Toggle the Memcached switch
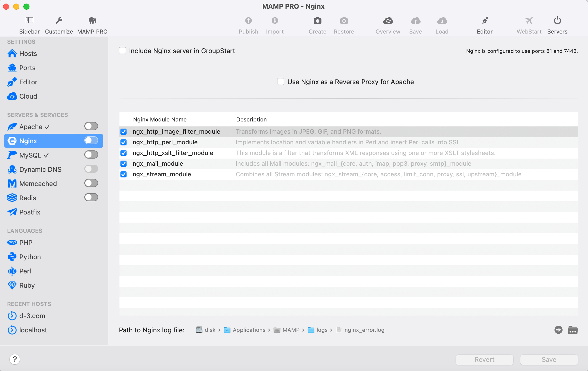The height and width of the screenshot is (371, 588). click(91, 183)
